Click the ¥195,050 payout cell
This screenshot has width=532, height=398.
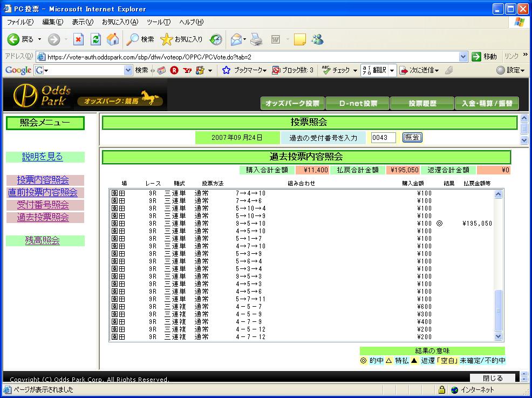tap(477, 224)
